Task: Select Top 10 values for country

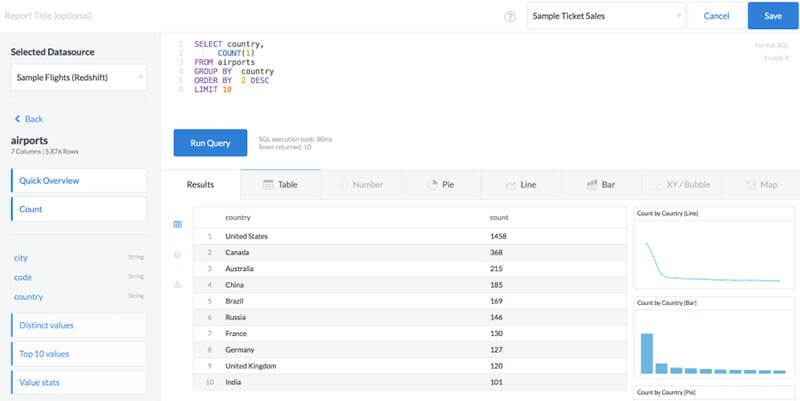Action: click(79, 354)
